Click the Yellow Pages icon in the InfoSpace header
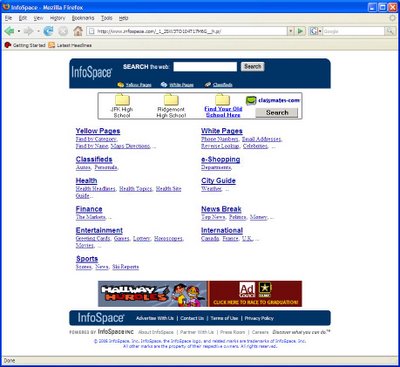 click(x=121, y=85)
